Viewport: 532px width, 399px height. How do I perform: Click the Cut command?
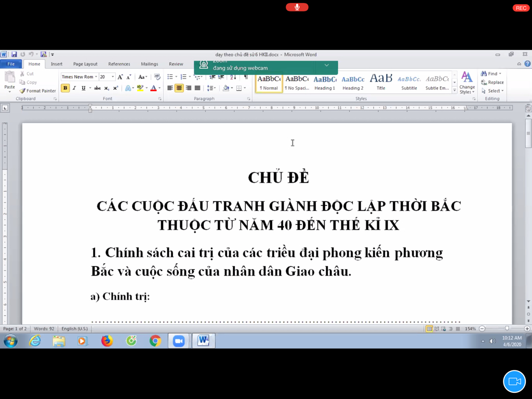click(x=27, y=74)
